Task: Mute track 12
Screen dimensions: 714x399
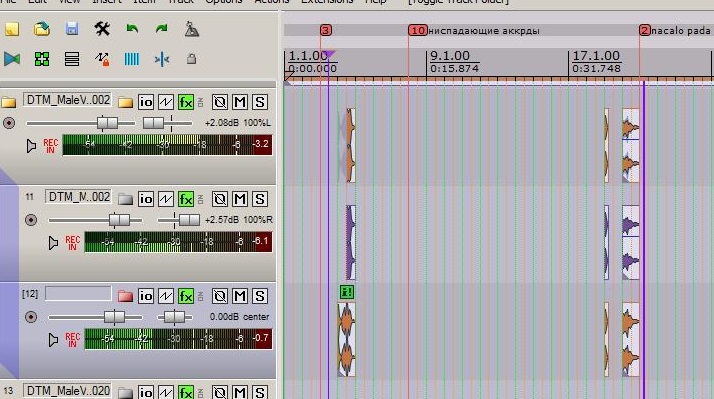Action: tap(240, 296)
